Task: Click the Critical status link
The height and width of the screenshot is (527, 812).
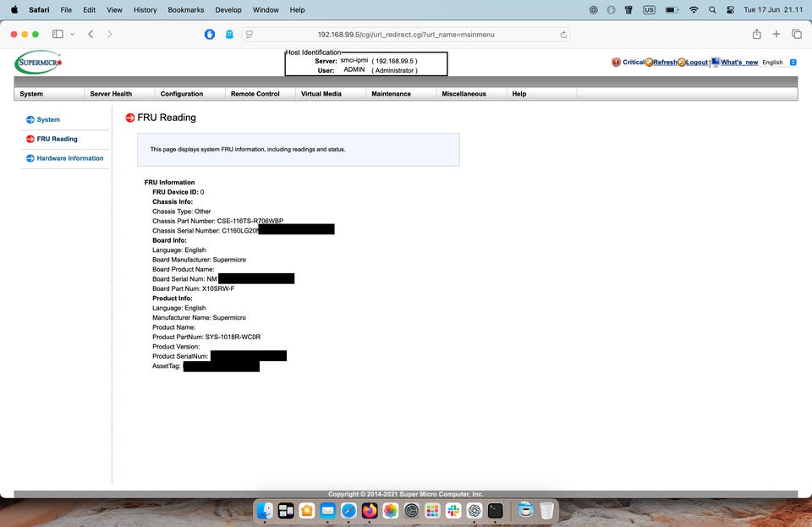Action: (634, 62)
